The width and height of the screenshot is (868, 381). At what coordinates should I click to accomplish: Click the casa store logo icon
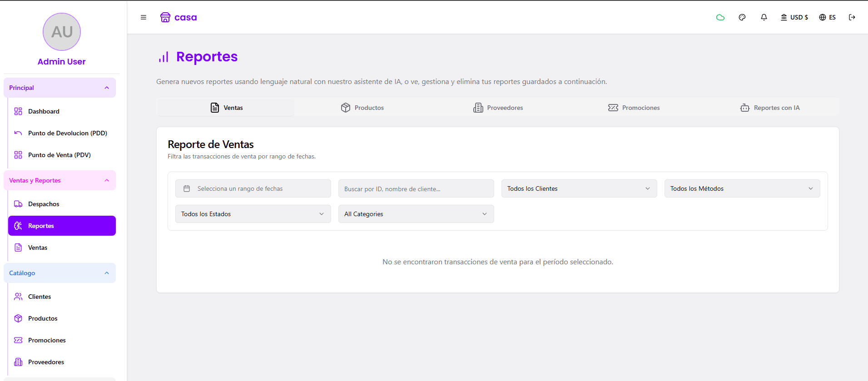pyautogui.click(x=165, y=17)
